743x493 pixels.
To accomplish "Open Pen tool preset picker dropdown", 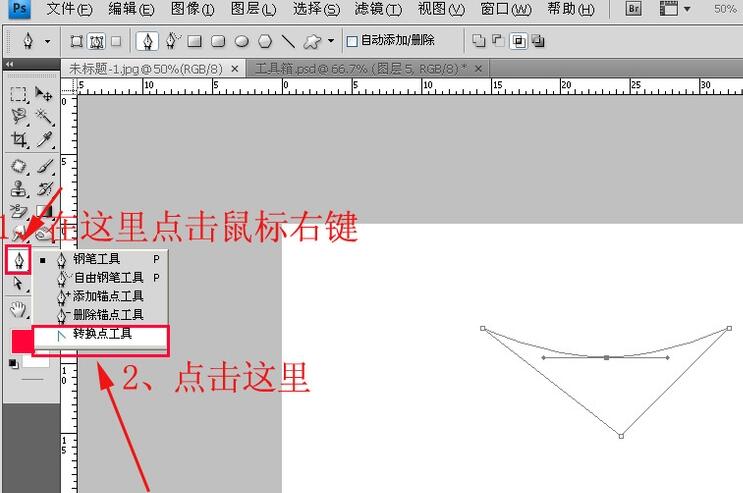I will [x=47, y=41].
